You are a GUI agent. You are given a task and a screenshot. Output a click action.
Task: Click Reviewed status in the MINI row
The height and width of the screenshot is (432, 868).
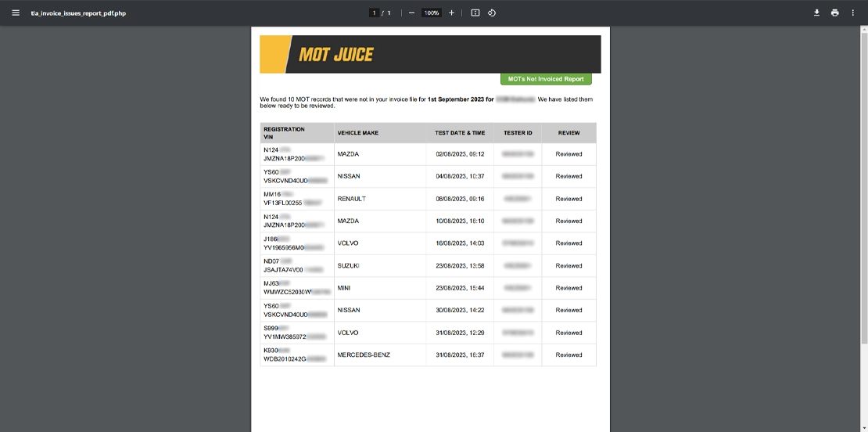(x=569, y=288)
